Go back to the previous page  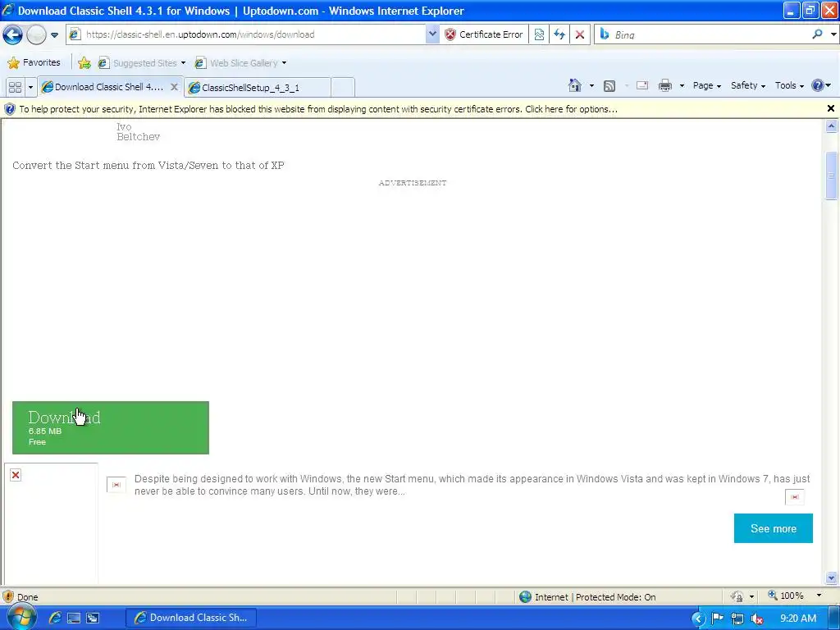pyautogui.click(x=13, y=34)
